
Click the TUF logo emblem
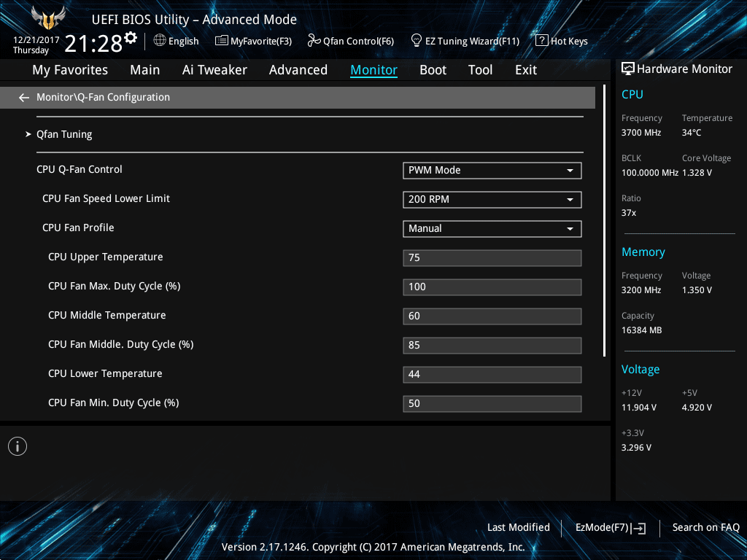48,18
